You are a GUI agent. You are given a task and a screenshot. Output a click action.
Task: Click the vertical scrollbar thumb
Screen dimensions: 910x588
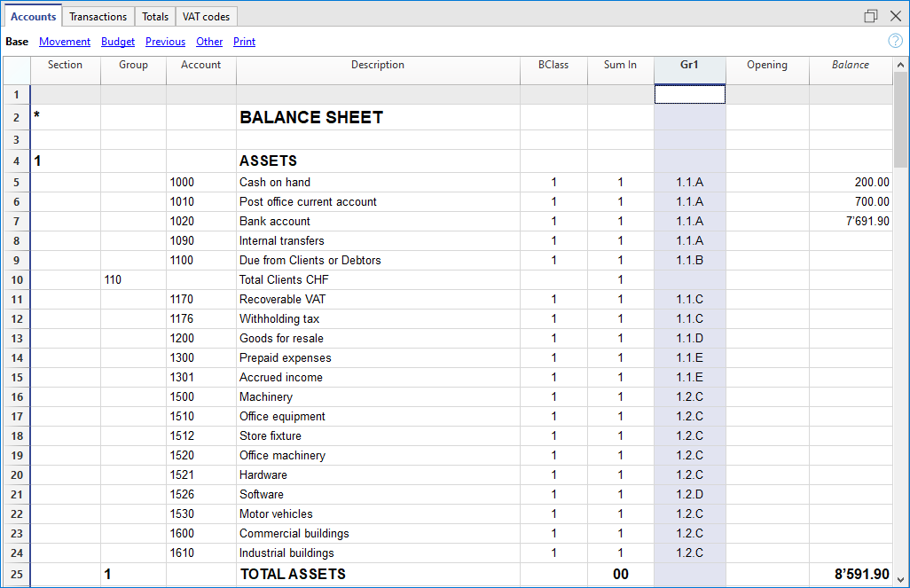pos(900,120)
